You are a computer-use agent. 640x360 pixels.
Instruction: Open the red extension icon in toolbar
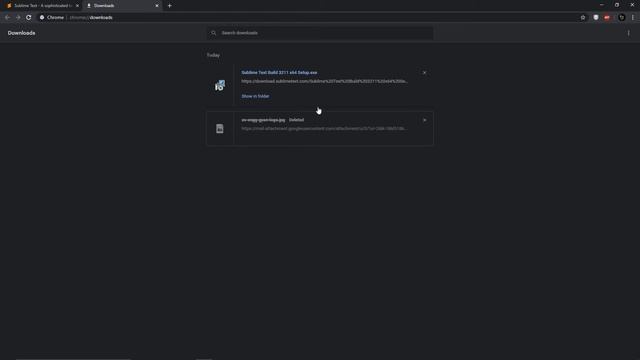tap(607, 18)
